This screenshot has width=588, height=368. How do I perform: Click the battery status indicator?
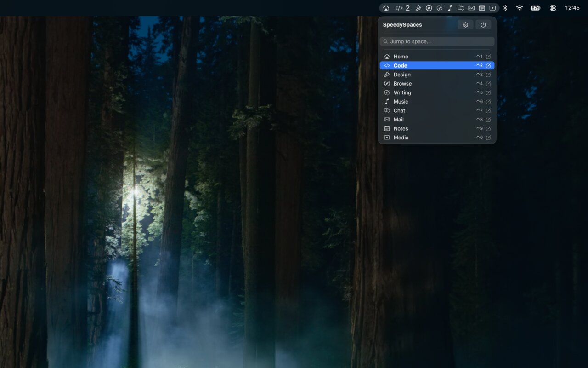pyautogui.click(x=536, y=8)
